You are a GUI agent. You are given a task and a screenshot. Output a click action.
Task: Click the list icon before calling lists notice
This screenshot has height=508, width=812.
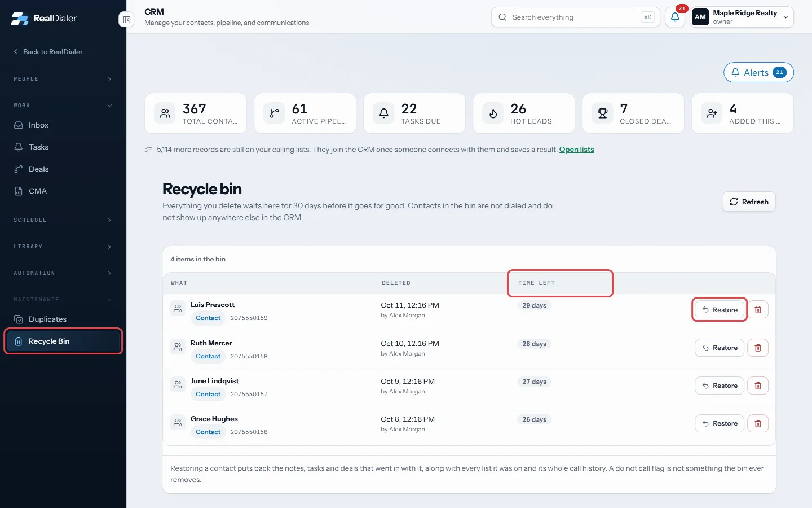(x=148, y=150)
